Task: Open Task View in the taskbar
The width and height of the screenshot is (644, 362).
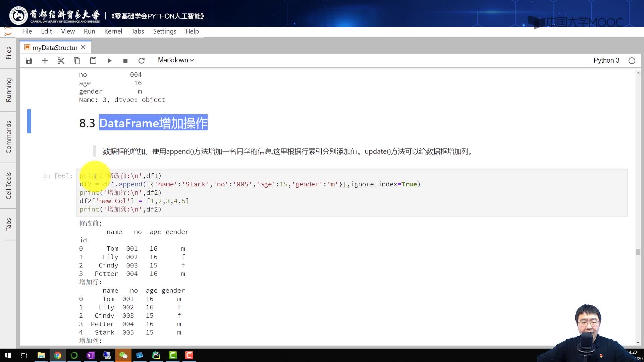Action: coord(24,355)
